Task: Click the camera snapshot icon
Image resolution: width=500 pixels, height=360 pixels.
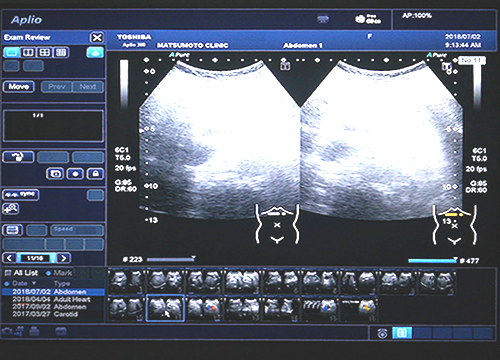Action: pyautogui.click(x=55, y=174)
